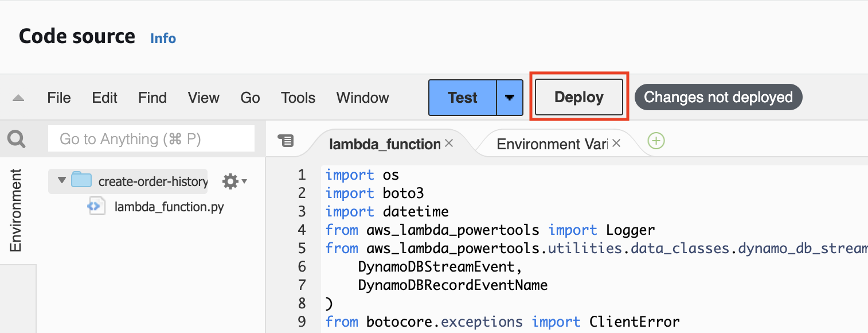Screen dimensions: 868x333
Task: Open the Window menu
Action: [x=362, y=98]
